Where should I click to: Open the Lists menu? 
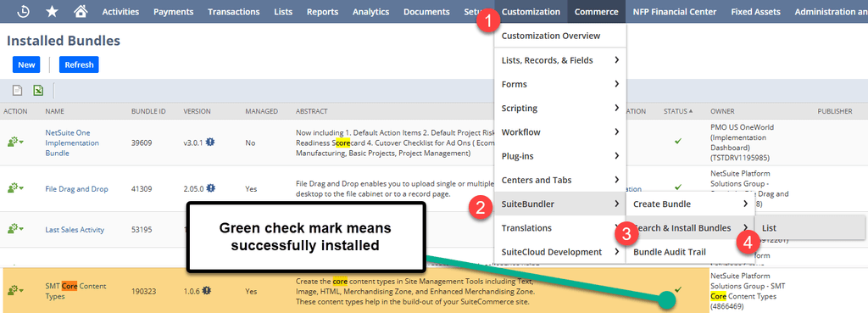pos(283,11)
